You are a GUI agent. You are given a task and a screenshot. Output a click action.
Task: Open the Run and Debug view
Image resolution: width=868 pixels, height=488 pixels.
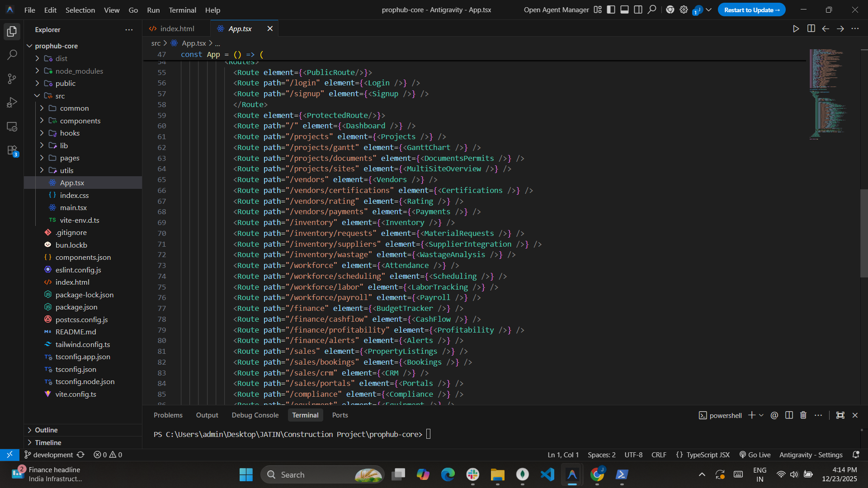(x=12, y=103)
